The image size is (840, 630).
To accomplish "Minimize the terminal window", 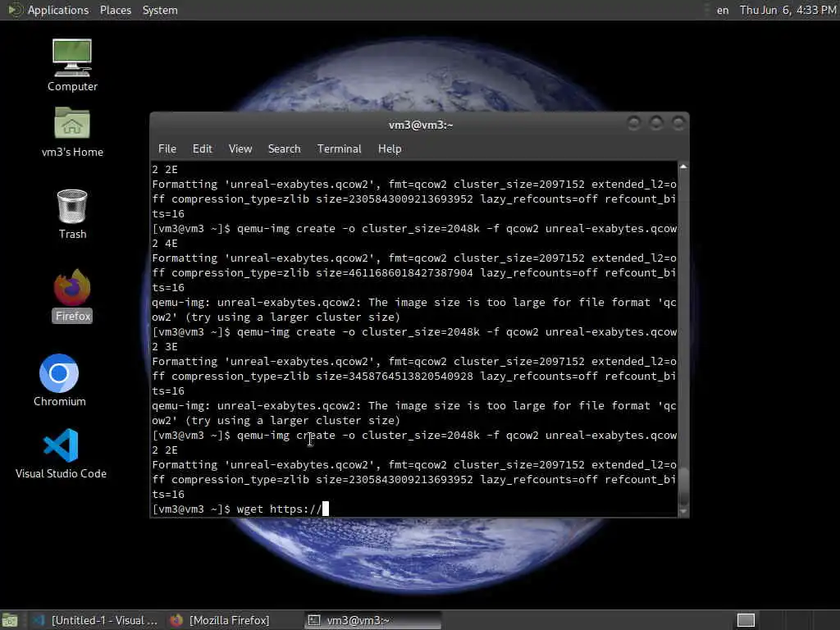I will (634, 124).
